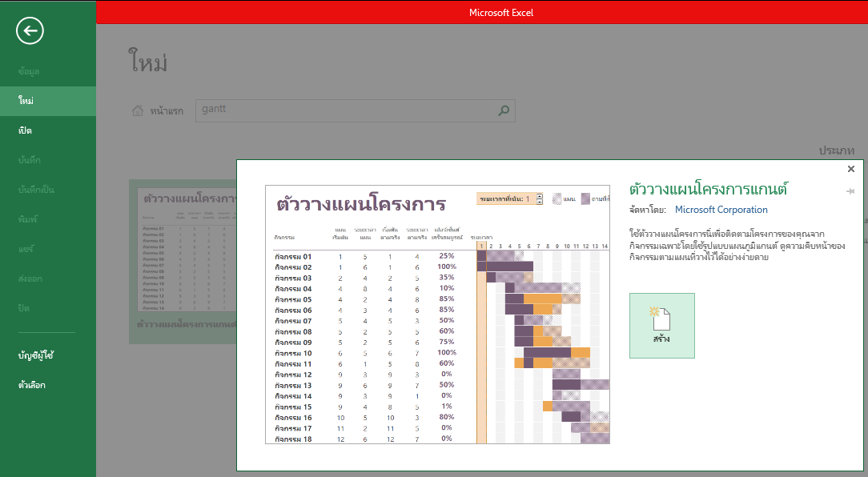Open บัญชีผู้ใช้ account page

tap(47, 356)
